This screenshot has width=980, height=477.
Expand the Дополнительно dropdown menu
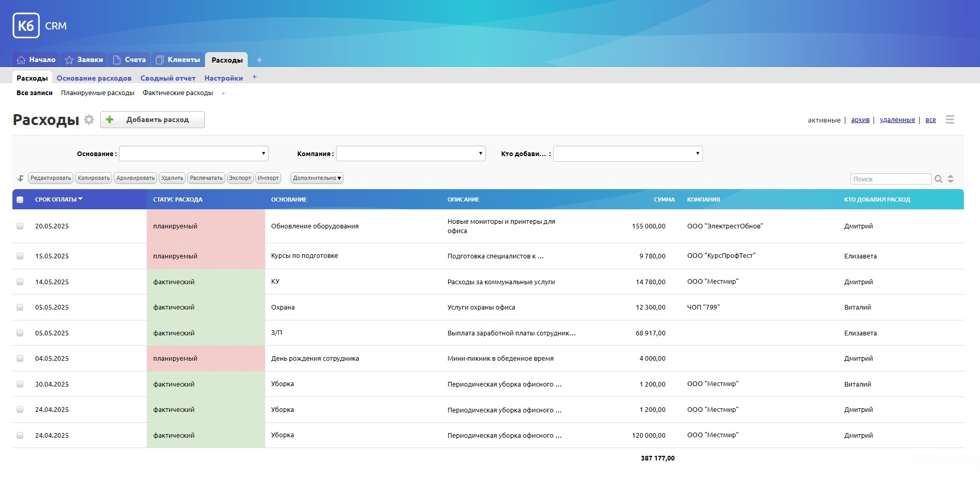[317, 178]
